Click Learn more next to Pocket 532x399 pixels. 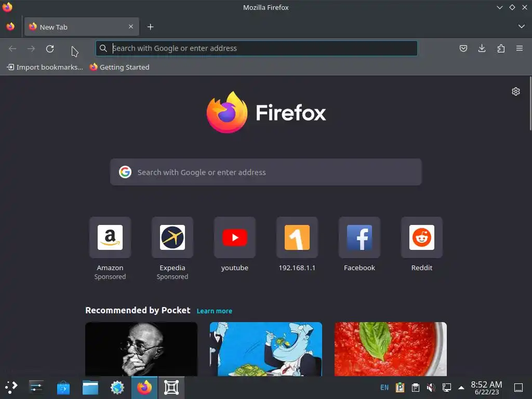point(215,311)
